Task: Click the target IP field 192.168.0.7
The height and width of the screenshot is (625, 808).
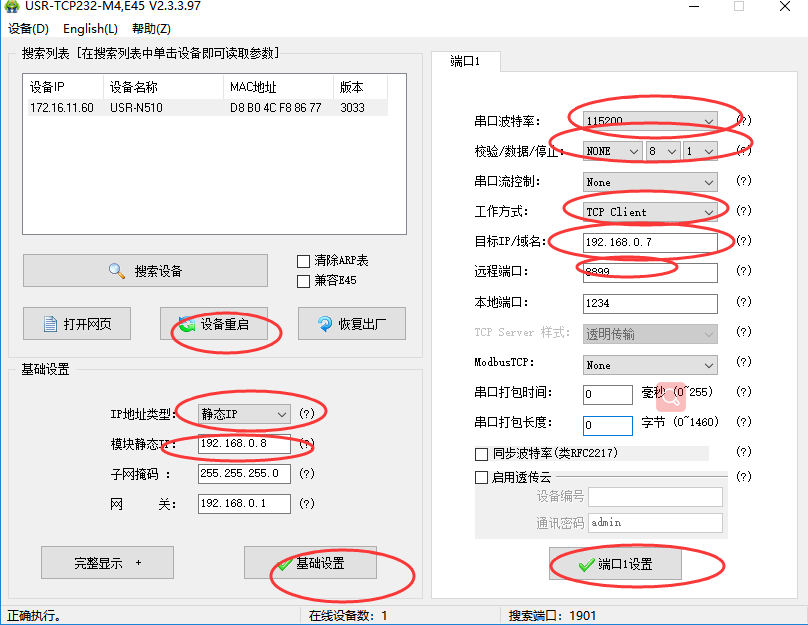Action: pyautogui.click(x=649, y=242)
